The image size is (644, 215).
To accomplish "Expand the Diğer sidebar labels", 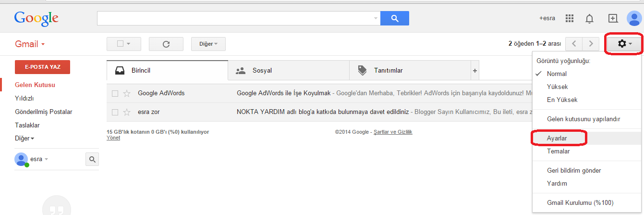I will (x=24, y=139).
